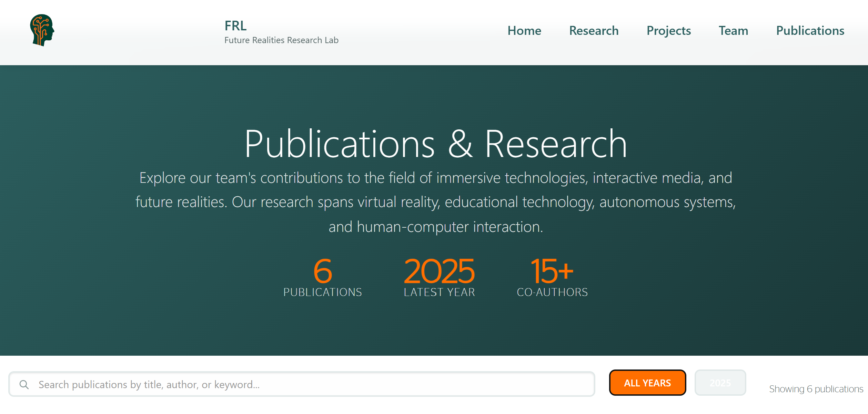The height and width of the screenshot is (414, 868).
Task: Go to the Research page
Action: point(594,31)
